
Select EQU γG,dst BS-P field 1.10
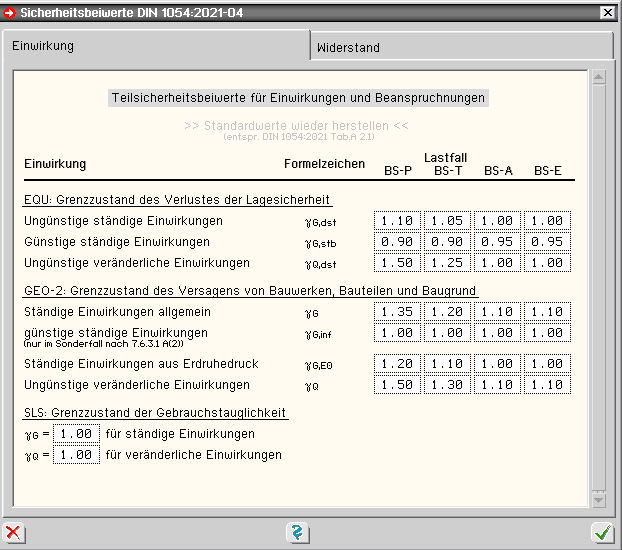[x=397, y=221]
